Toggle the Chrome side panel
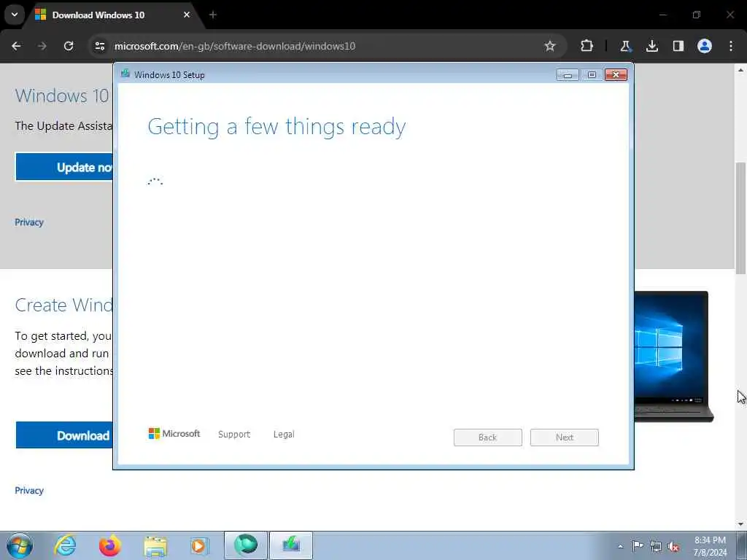This screenshot has height=560, width=747. pos(678,46)
